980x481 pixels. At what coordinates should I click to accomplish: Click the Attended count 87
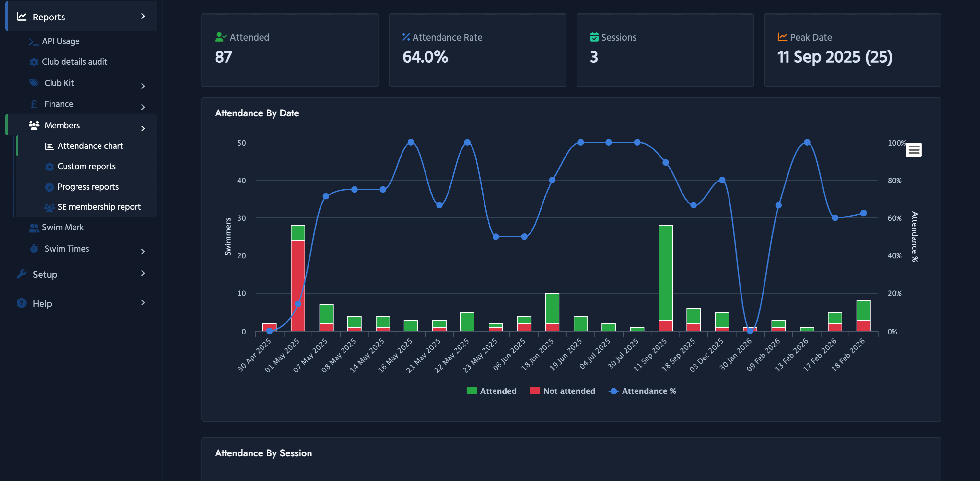tap(223, 57)
